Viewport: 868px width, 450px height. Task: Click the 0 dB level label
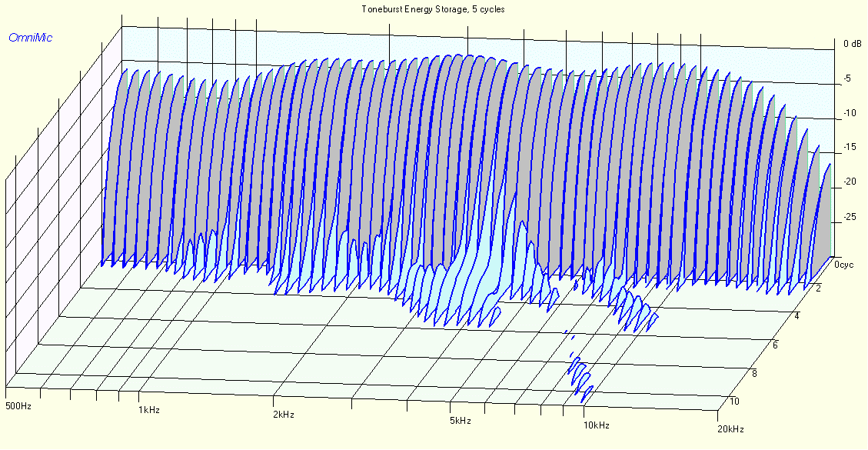click(853, 44)
